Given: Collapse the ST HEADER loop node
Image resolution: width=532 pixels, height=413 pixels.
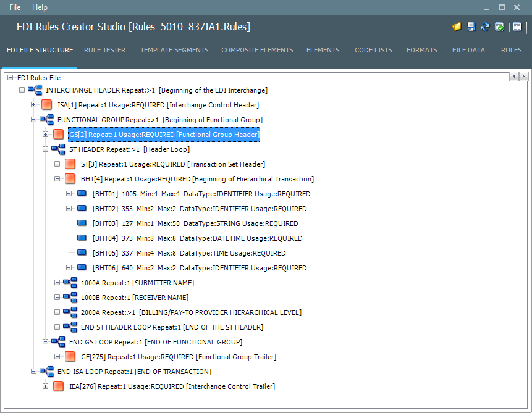Looking at the screenshot, I should click(x=46, y=149).
